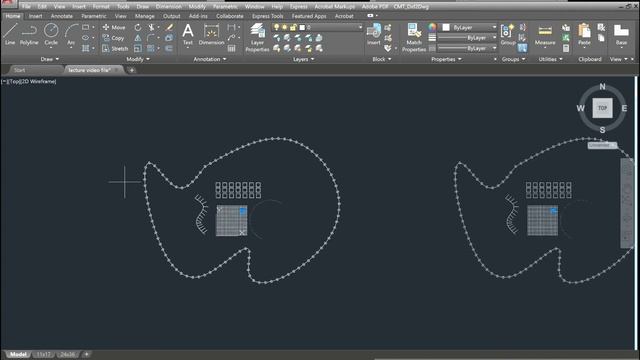Screen dimensions: 640x360
Task: Pick the Ellipse draw tool
Action: coord(85,38)
